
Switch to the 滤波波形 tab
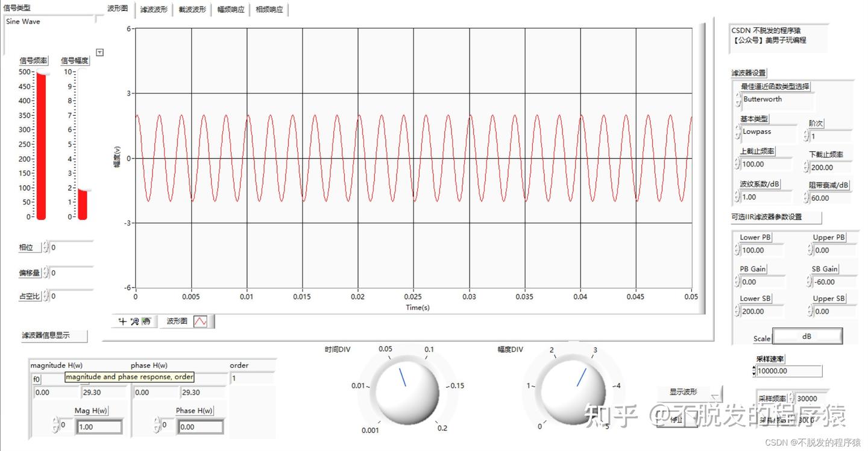click(154, 10)
